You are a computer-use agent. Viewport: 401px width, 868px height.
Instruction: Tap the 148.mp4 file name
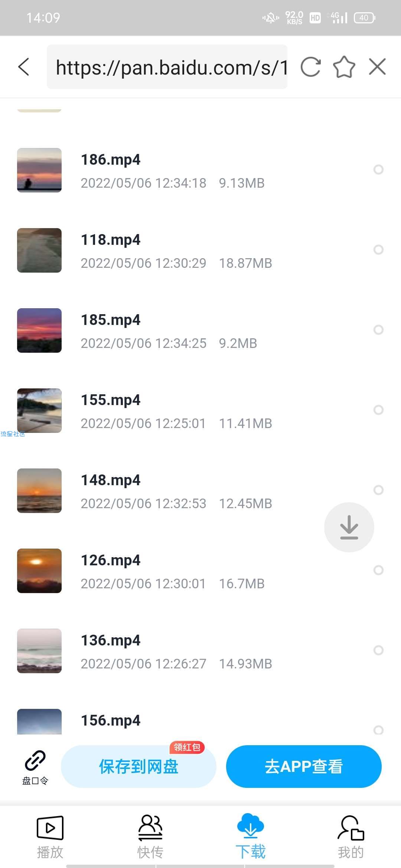(x=111, y=480)
